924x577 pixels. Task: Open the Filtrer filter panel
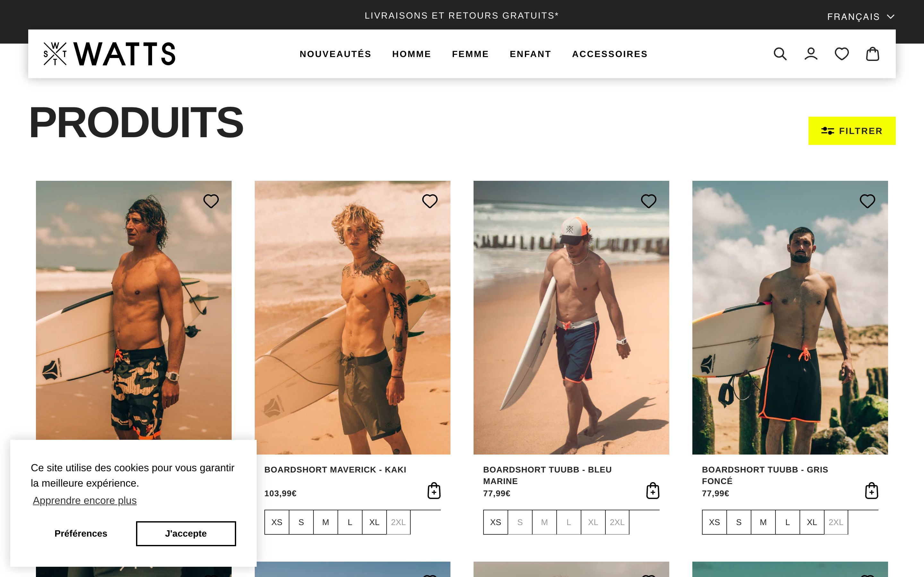coord(852,131)
